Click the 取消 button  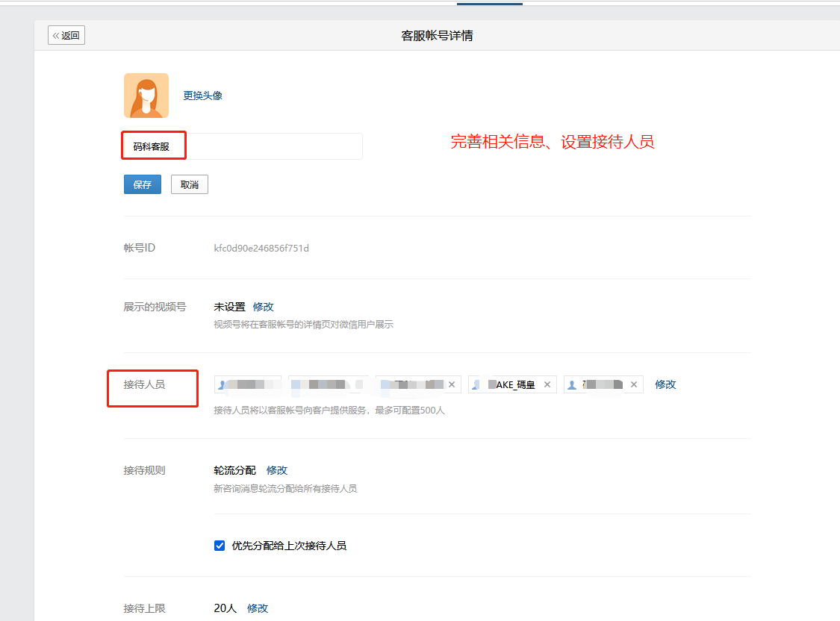(x=190, y=184)
